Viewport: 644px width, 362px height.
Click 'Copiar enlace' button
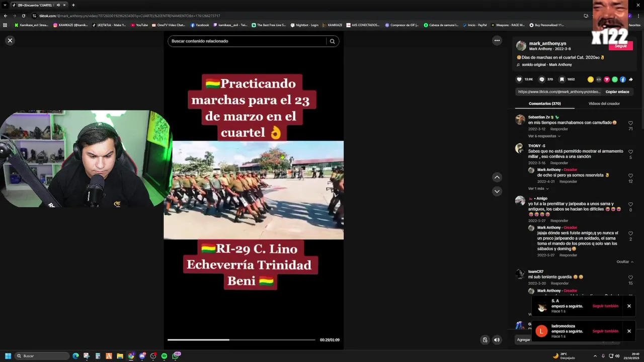coord(617,92)
